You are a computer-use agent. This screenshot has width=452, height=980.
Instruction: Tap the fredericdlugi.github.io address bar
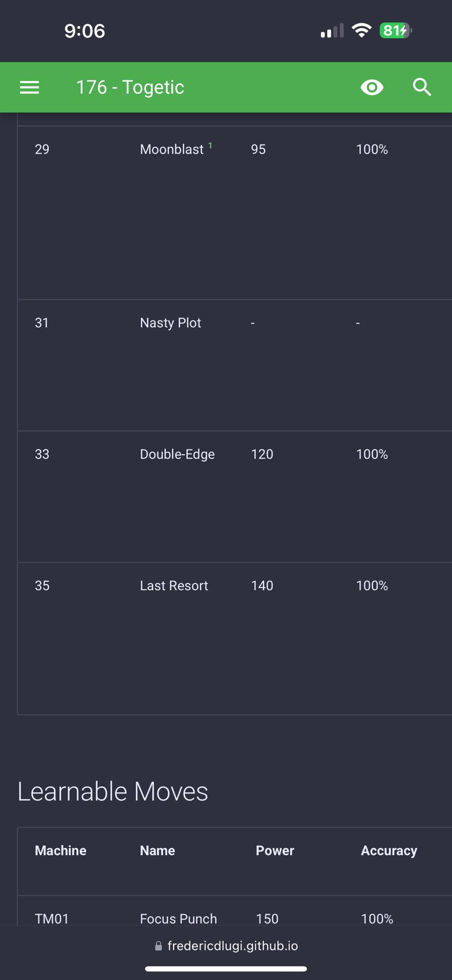click(x=226, y=946)
